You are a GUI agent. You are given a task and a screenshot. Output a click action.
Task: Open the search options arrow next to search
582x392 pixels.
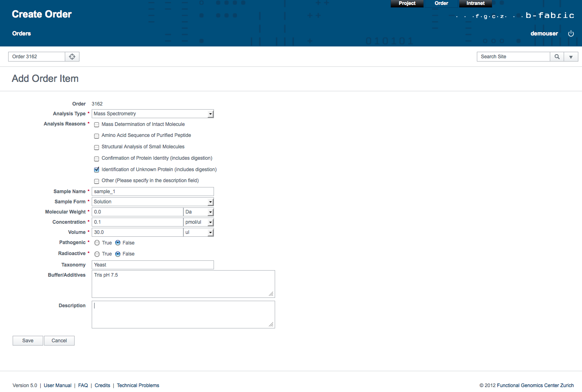point(571,57)
